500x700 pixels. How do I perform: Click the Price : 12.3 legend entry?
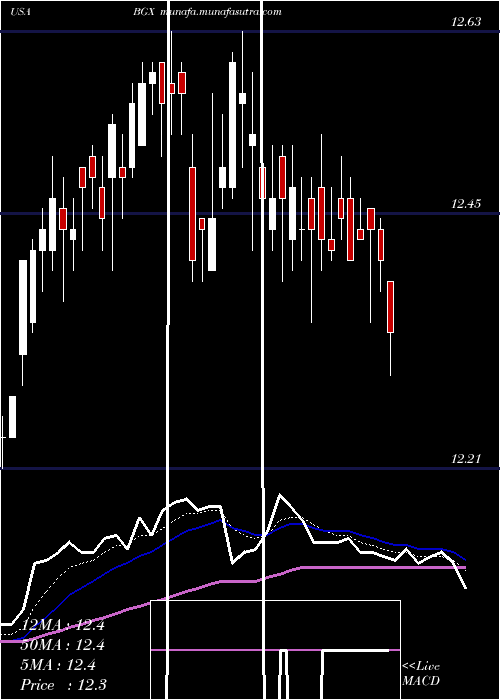[63, 685]
